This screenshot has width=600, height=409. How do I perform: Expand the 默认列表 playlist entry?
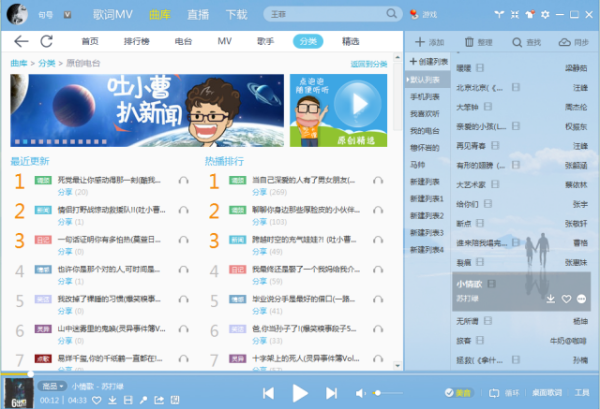[x=428, y=80]
